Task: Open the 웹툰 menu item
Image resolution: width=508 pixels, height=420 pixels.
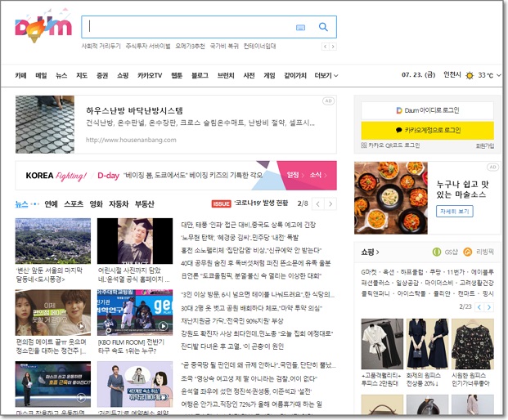Action: 177,75
